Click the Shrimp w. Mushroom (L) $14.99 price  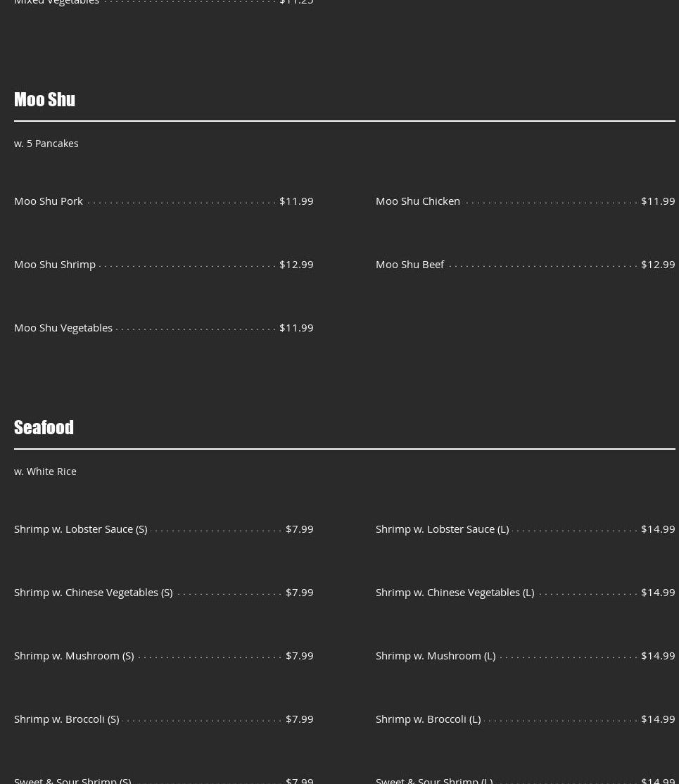(x=658, y=655)
